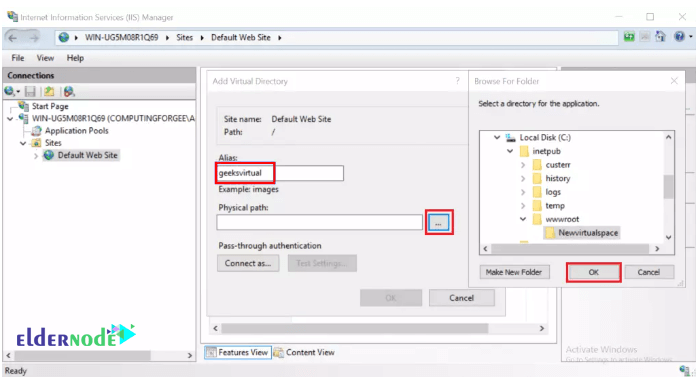Click the Home icon in top toolbar
Viewport: 696px width, 377px height.
point(660,36)
